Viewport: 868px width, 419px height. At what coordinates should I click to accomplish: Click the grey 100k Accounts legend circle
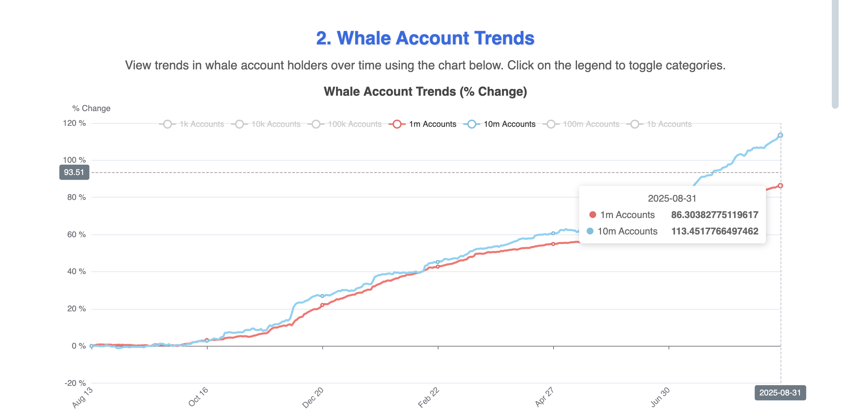pos(316,124)
